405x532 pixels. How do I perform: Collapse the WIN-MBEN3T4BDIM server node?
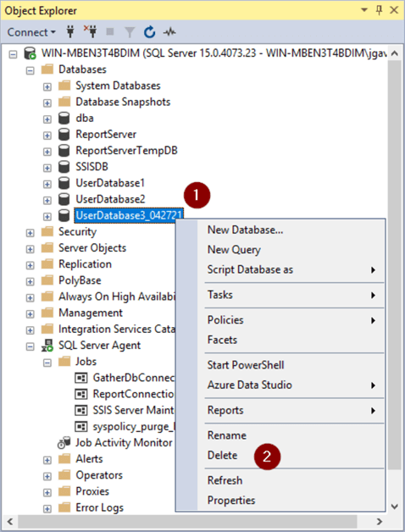point(13,54)
